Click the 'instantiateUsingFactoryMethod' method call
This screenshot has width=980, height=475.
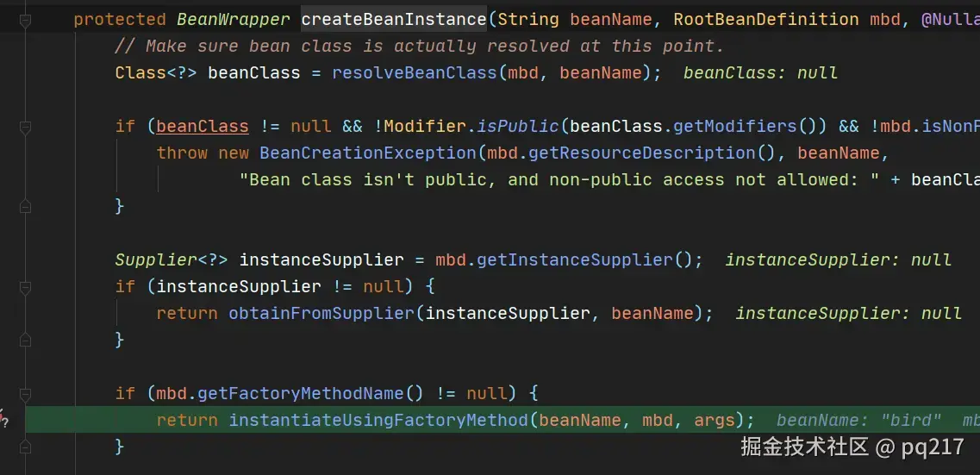click(x=378, y=420)
